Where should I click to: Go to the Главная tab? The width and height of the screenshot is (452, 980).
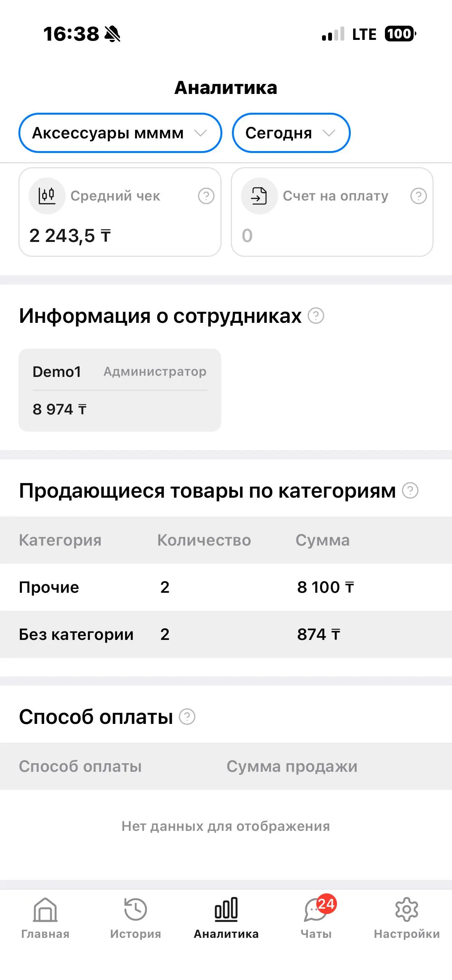pyautogui.click(x=45, y=917)
